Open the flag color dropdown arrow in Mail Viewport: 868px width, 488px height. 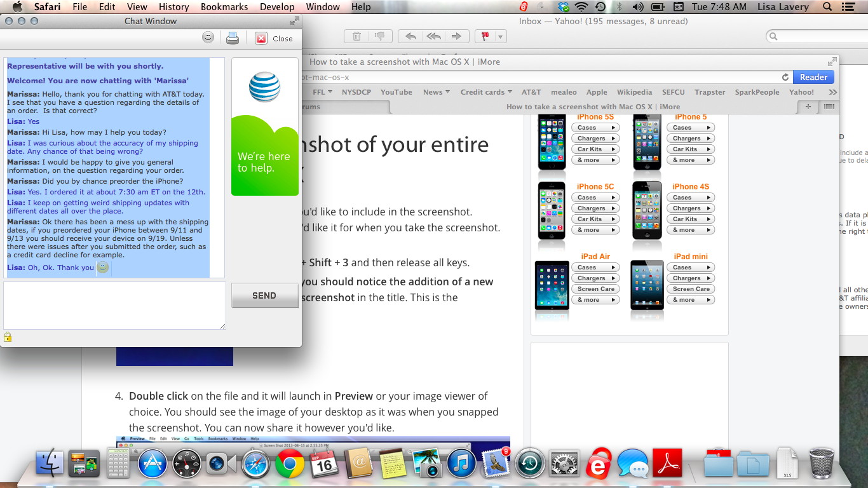click(501, 37)
